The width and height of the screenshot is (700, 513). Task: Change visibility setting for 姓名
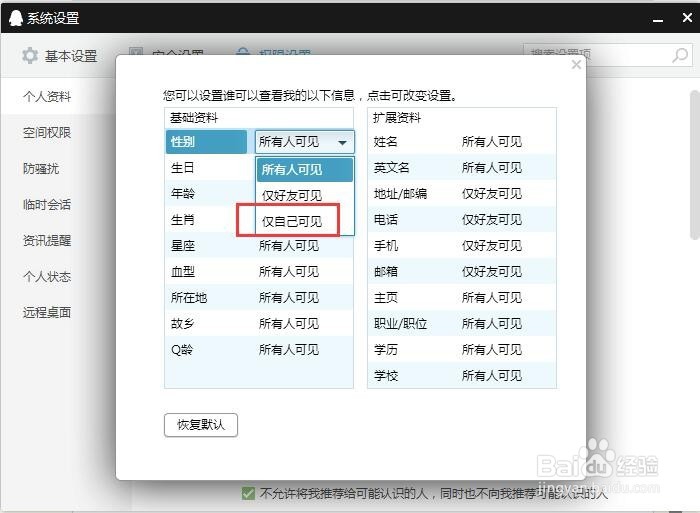[492, 142]
